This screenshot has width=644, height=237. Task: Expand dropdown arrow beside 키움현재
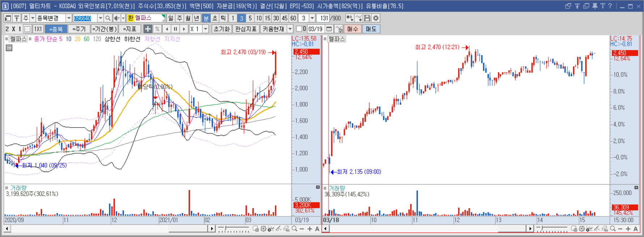pos(290,29)
